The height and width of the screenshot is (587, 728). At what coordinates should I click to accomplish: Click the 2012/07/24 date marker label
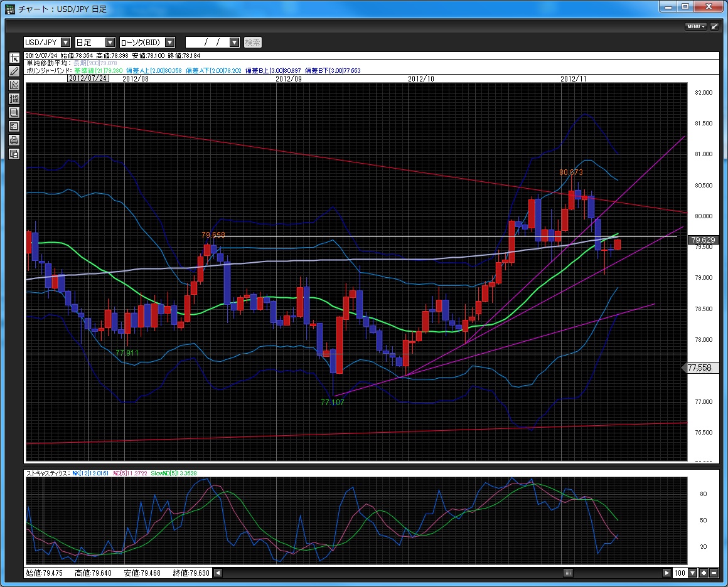click(88, 78)
